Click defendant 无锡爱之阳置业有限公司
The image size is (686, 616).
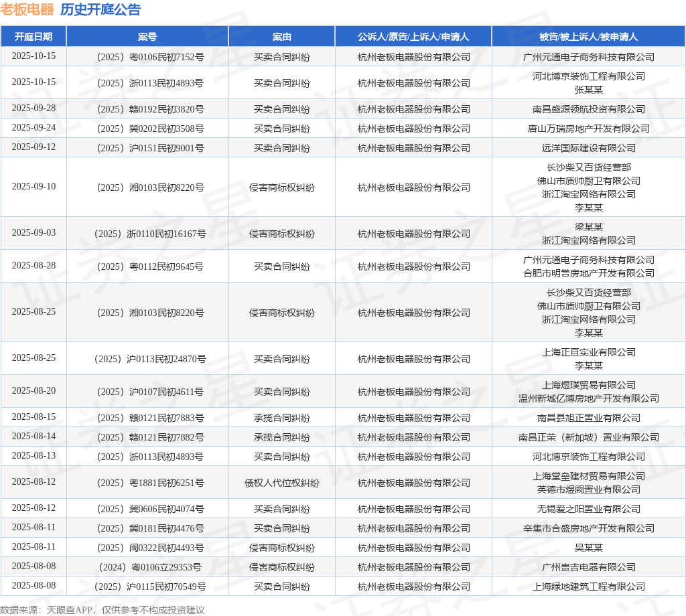coord(589,509)
